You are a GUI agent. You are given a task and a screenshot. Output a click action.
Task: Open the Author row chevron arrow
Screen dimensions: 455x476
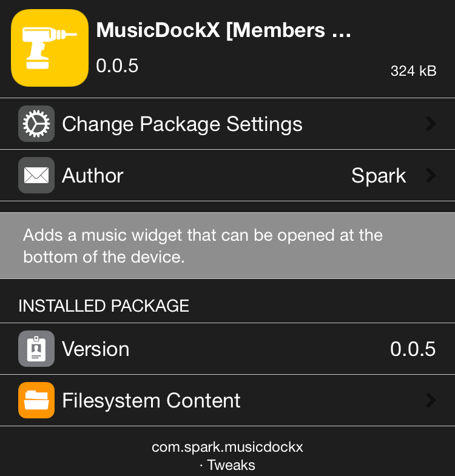(x=430, y=175)
